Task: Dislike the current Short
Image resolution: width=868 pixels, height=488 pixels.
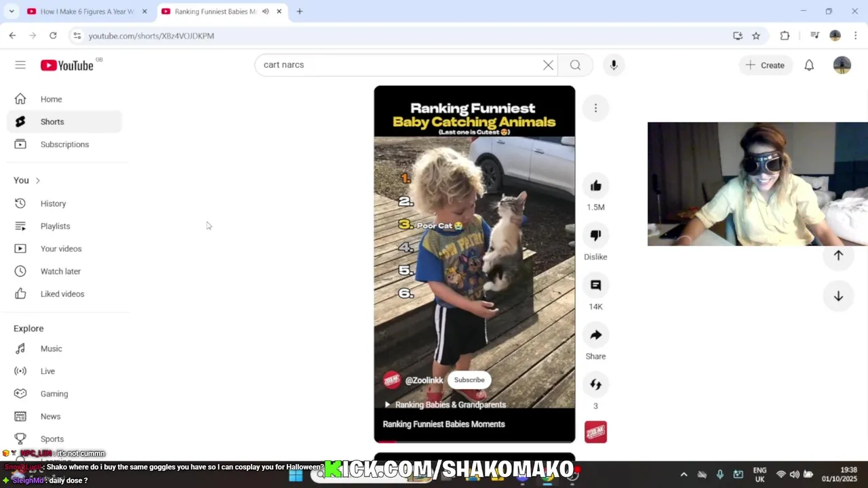Action: tap(595, 235)
